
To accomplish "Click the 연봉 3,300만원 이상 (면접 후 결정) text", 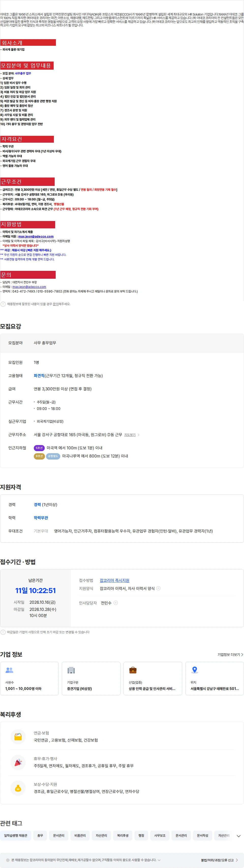I will (63, 389).
